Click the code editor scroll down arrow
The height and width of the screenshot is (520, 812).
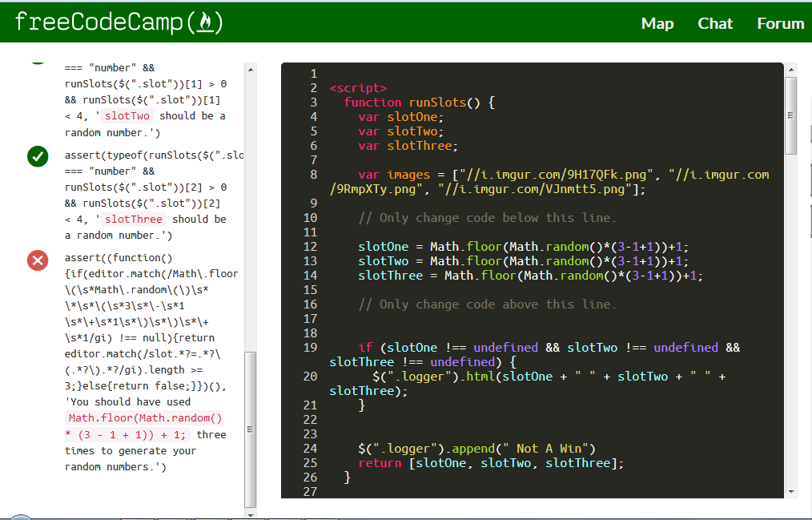click(790, 491)
